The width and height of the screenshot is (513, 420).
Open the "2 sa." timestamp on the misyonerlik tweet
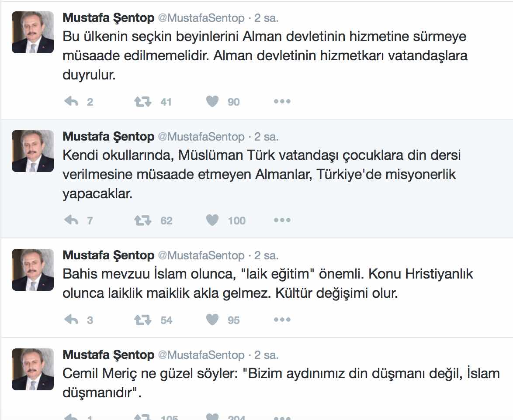[267, 137]
